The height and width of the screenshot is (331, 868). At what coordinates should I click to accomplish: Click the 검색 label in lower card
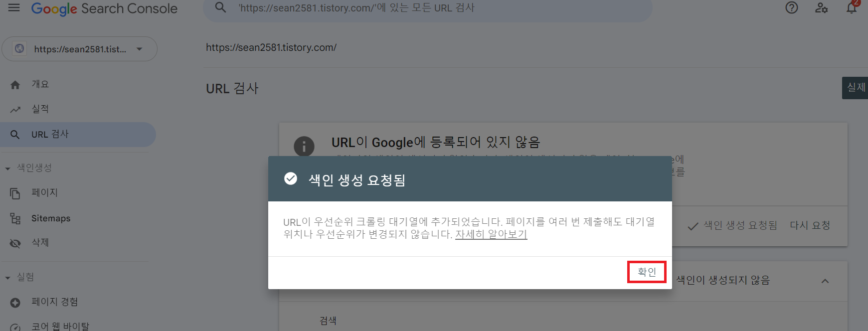click(x=328, y=321)
